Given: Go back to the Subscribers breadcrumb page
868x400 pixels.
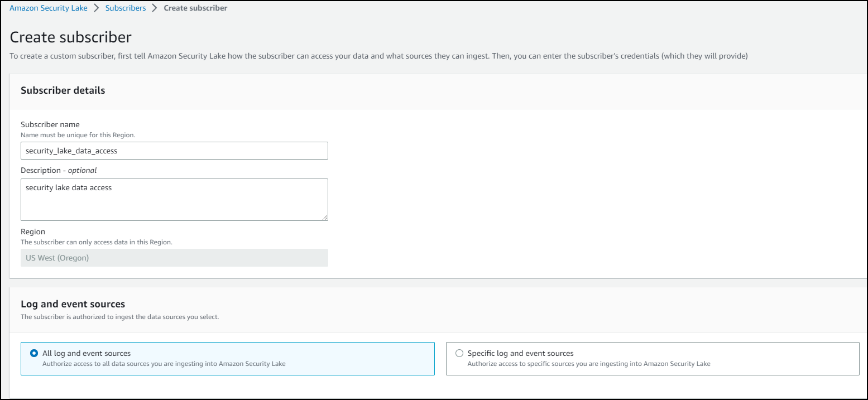Looking at the screenshot, I should [126, 8].
